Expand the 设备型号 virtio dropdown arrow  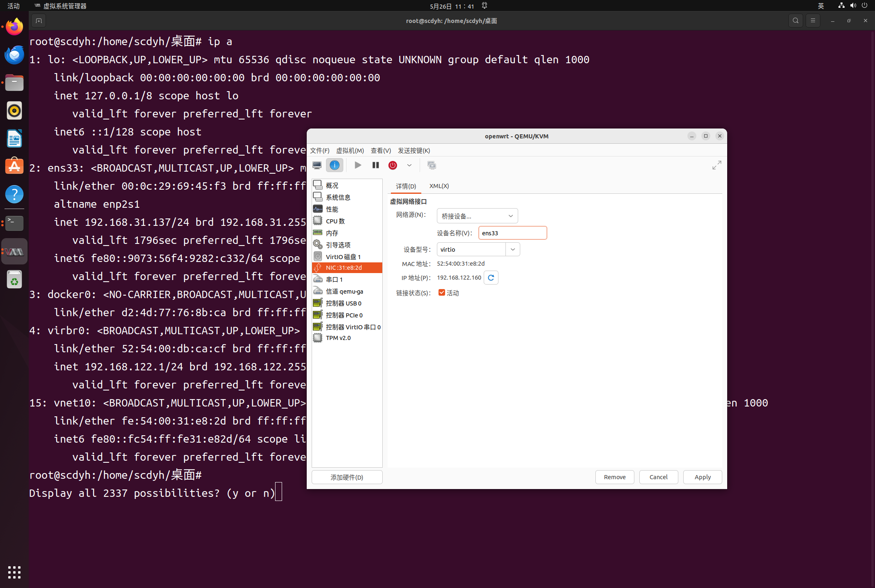[513, 249]
